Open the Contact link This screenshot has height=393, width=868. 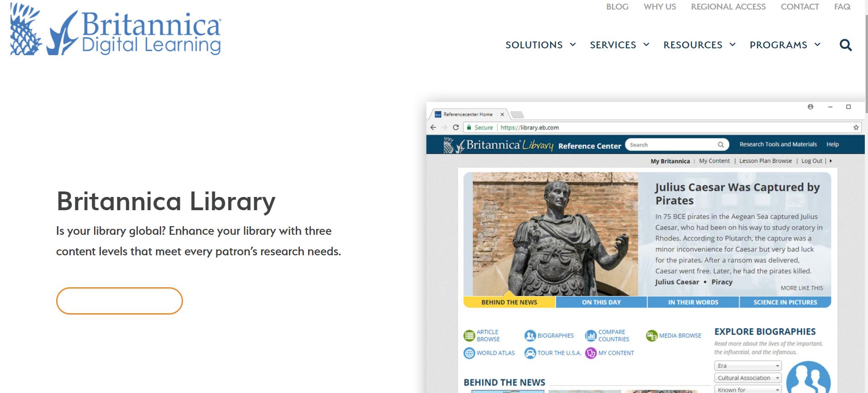click(x=800, y=7)
